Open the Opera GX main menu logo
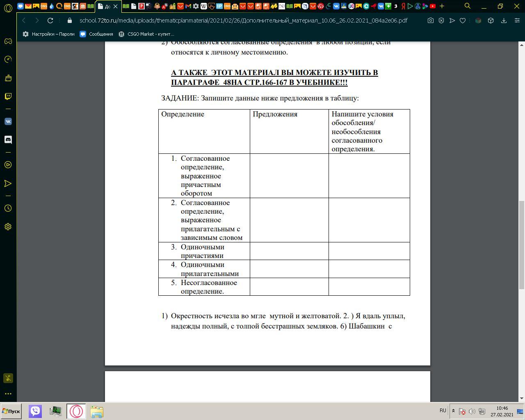 8,8
